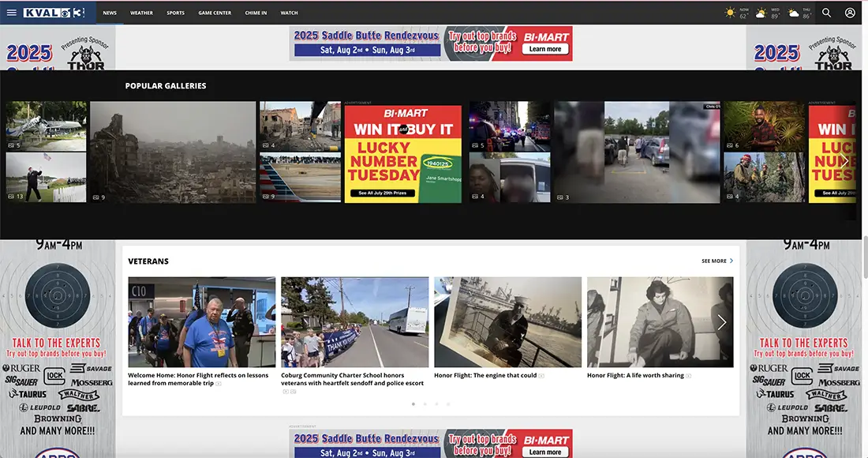This screenshot has width=868, height=458.
Task: Click Thursday's cloudy forecast icon
Action: click(x=793, y=13)
